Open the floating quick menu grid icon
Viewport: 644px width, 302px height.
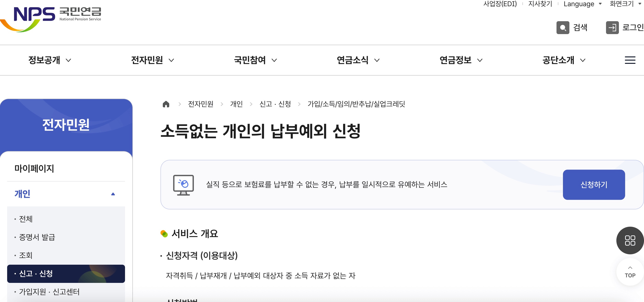630,240
